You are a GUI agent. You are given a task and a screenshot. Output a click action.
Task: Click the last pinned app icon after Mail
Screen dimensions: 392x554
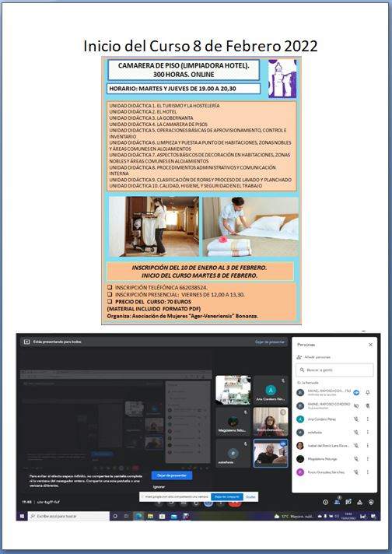pos(186,516)
